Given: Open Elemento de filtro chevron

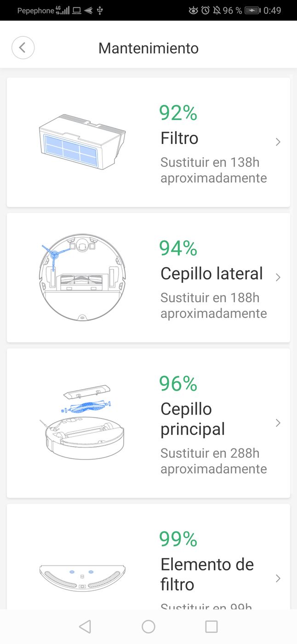Looking at the screenshot, I should (x=278, y=578).
